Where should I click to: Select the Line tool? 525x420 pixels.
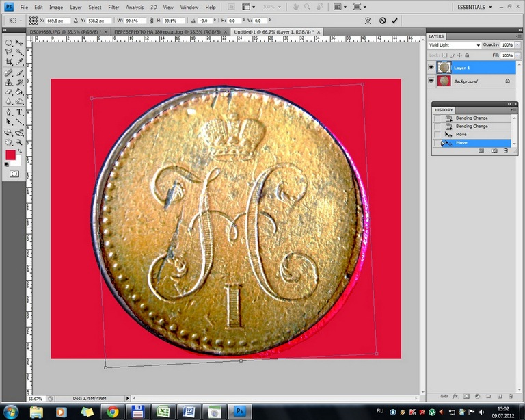tap(19, 122)
